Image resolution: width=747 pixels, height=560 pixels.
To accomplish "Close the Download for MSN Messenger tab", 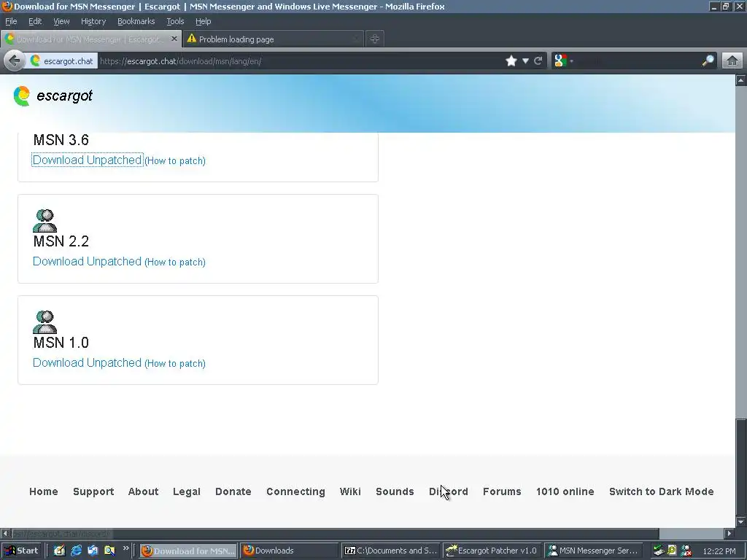I will 174,39.
